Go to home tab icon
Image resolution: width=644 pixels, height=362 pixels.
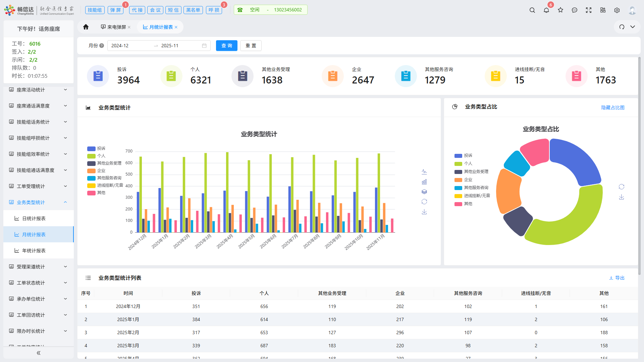coord(86,27)
